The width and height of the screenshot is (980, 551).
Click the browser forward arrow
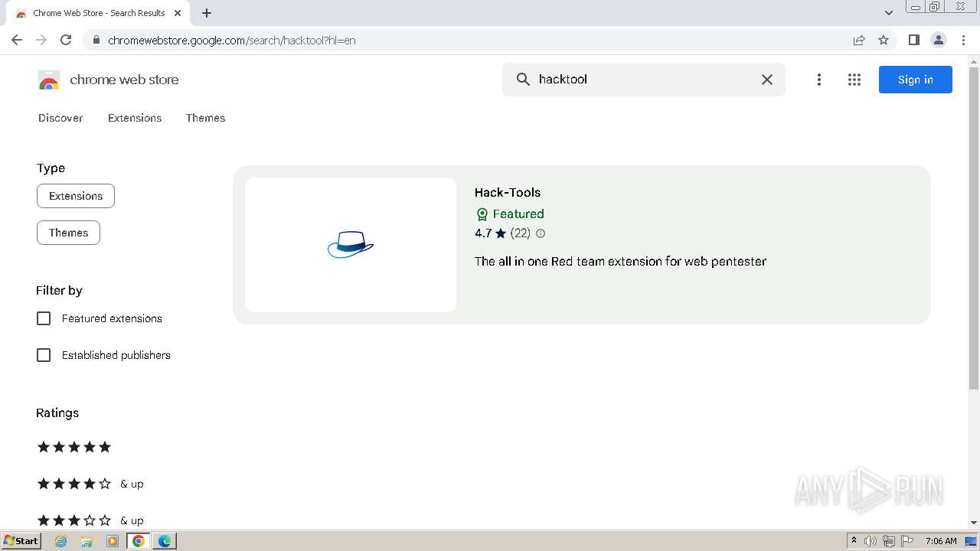click(x=41, y=40)
